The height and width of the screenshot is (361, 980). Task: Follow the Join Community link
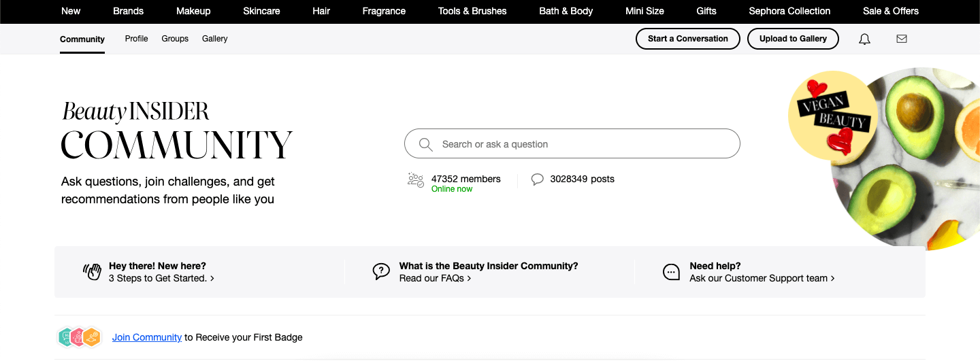(x=147, y=337)
